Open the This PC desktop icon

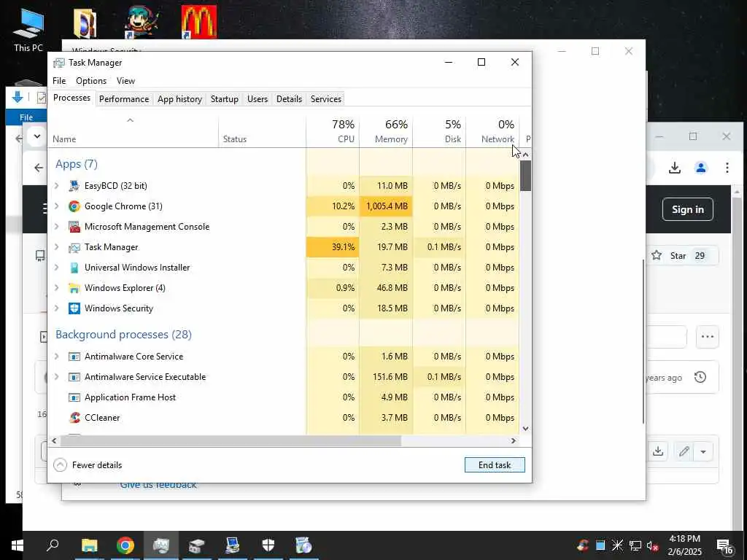(28, 30)
